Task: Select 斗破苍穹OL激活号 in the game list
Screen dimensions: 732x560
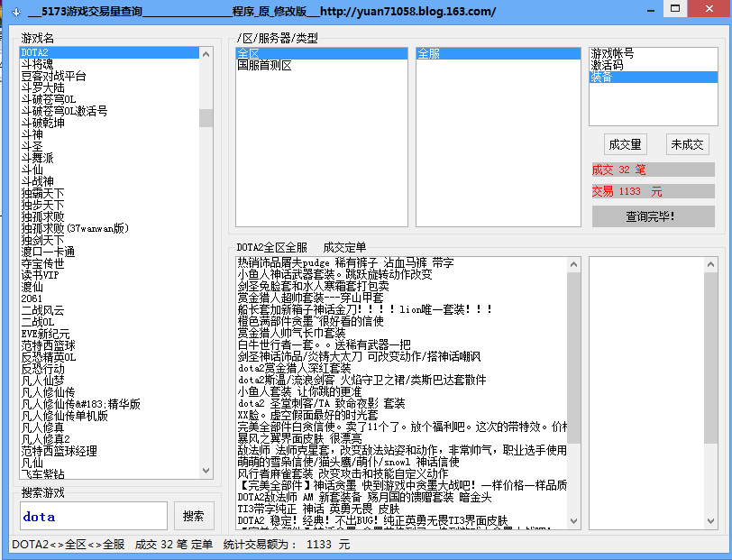Action: [109, 111]
